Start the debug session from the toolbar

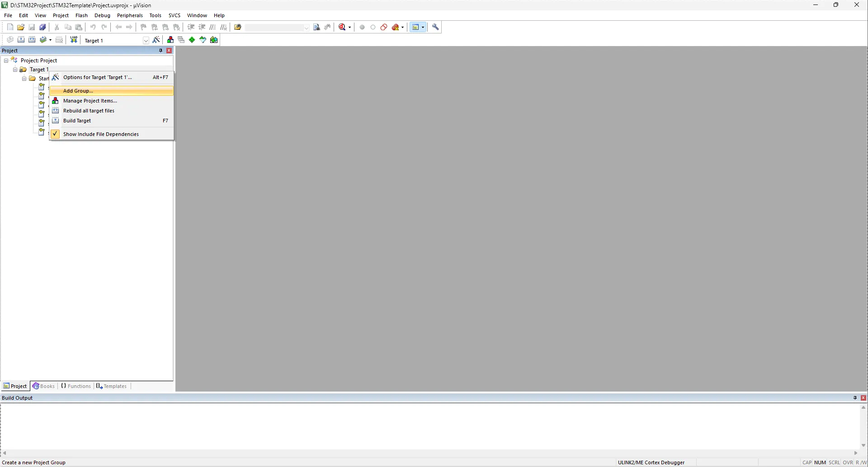[342, 27]
